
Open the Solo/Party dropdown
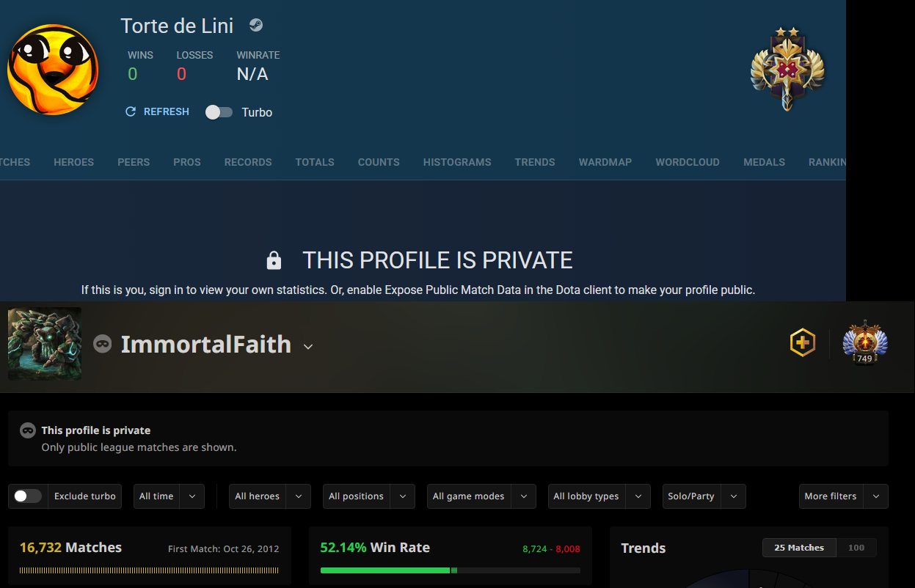point(704,496)
